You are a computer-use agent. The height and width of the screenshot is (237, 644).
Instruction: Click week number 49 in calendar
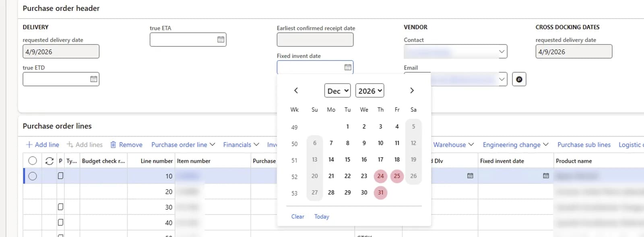point(294,127)
